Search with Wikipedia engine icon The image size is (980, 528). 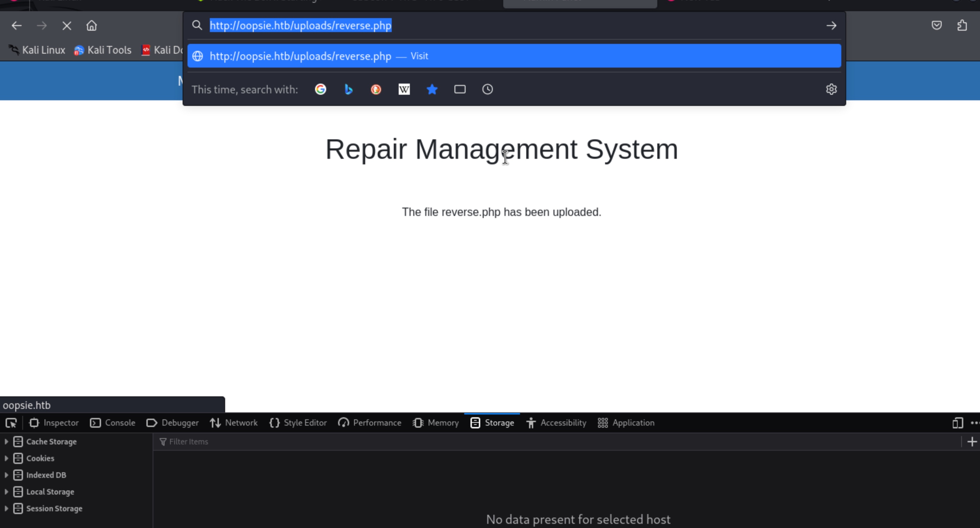[404, 89]
